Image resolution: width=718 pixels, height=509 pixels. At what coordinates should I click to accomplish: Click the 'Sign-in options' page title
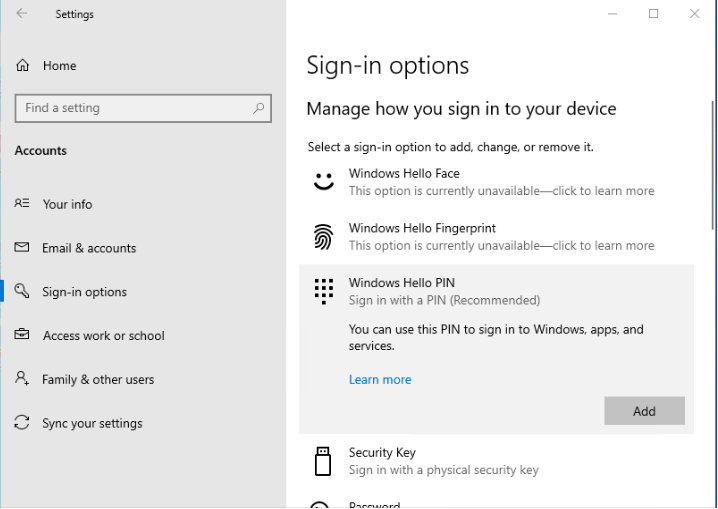tap(387, 65)
